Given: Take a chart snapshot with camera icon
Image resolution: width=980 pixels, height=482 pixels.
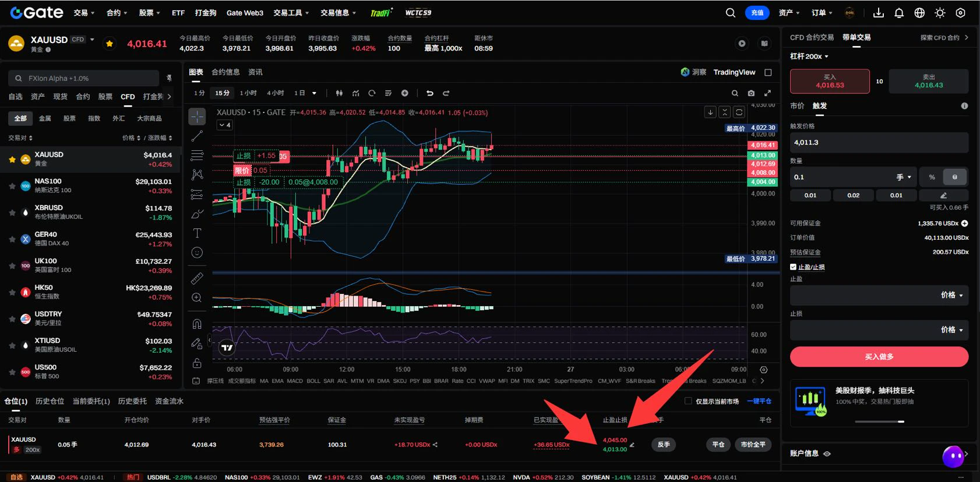Looking at the screenshot, I should pyautogui.click(x=751, y=93).
